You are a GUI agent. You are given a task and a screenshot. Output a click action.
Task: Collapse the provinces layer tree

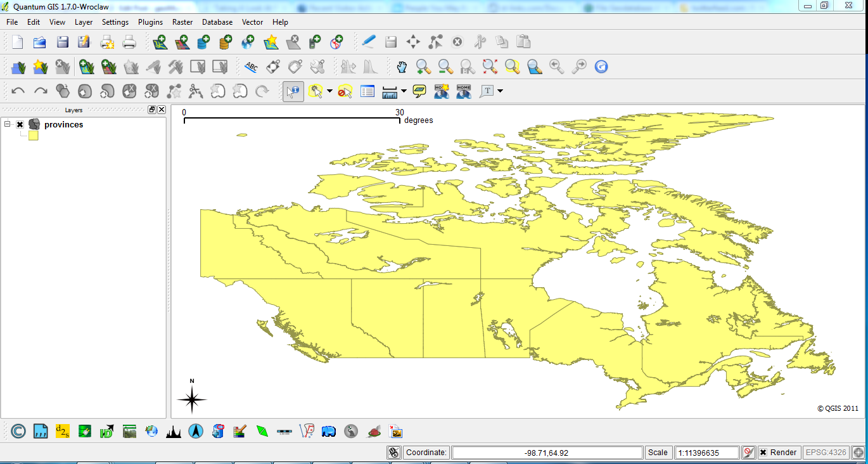(8, 125)
